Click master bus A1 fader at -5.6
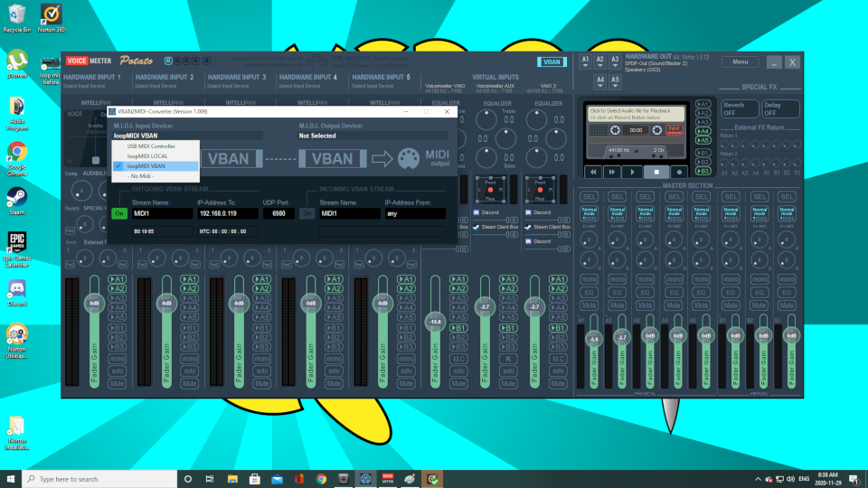 (x=594, y=339)
